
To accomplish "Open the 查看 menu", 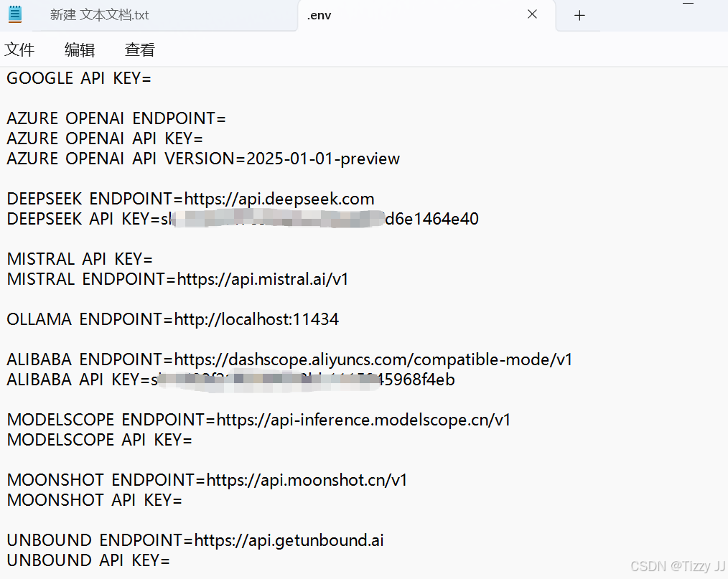I will click(x=140, y=50).
